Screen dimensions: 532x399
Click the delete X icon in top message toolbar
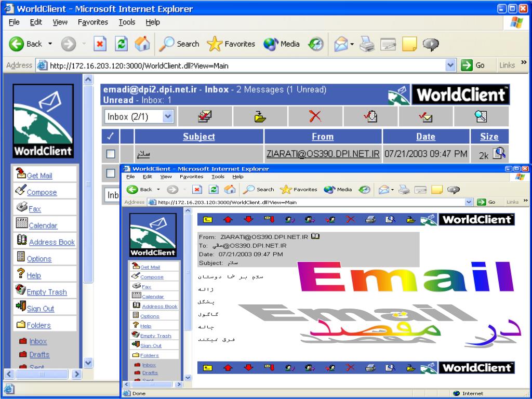[x=350, y=220]
